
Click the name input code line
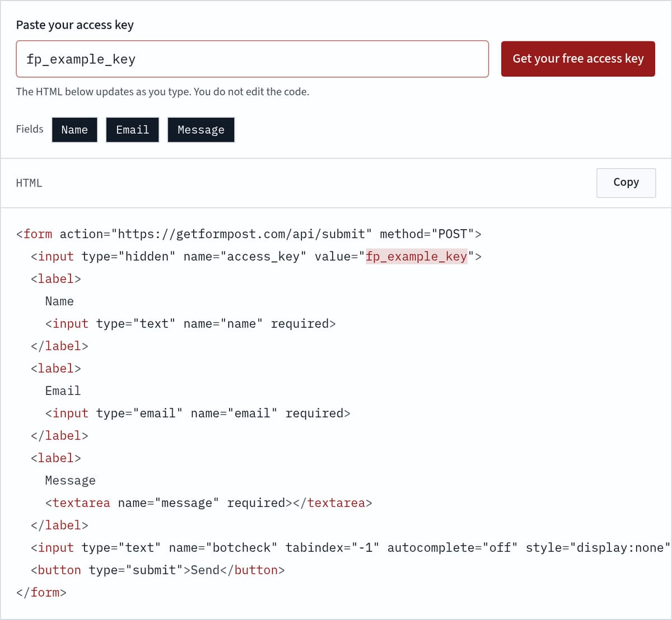pos(190,324)
